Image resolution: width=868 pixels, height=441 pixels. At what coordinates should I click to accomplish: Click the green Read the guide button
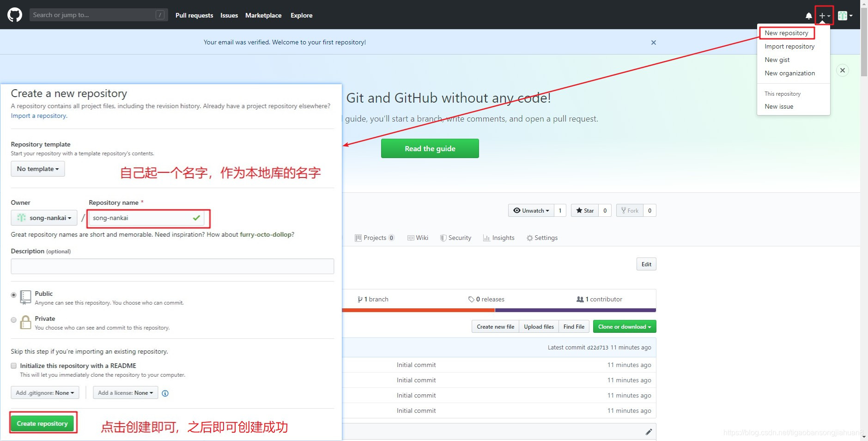tap(430, 148)
